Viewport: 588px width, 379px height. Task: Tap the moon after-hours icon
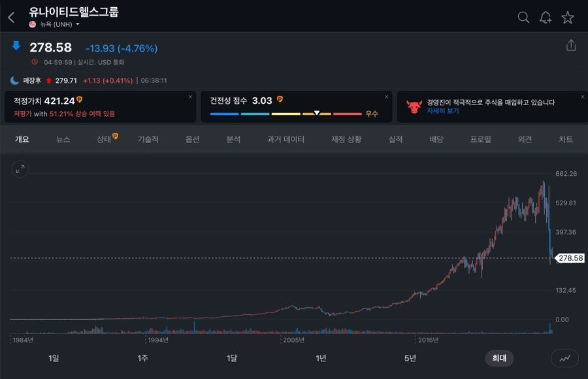point(14,80)
